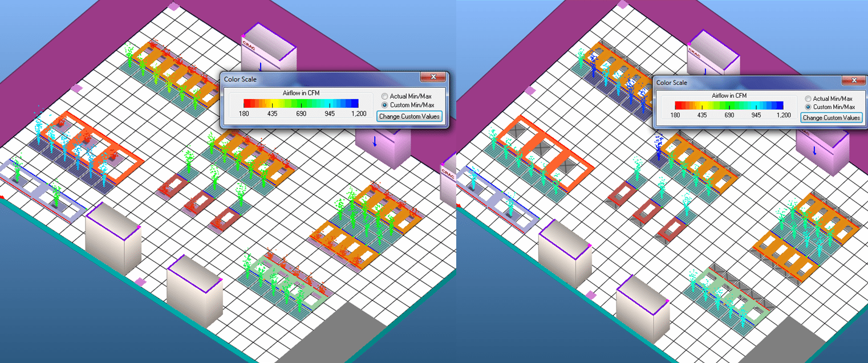Click the 690 scale value in right dialog
This screenshot has height=363, width=868.
[x=729, y=115]
